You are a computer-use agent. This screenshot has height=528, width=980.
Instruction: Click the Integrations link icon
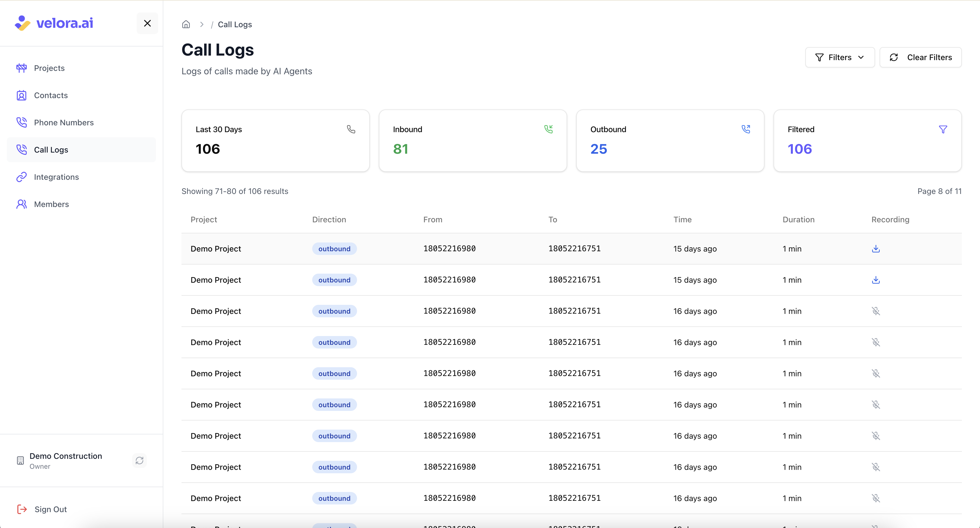point(22,177)
